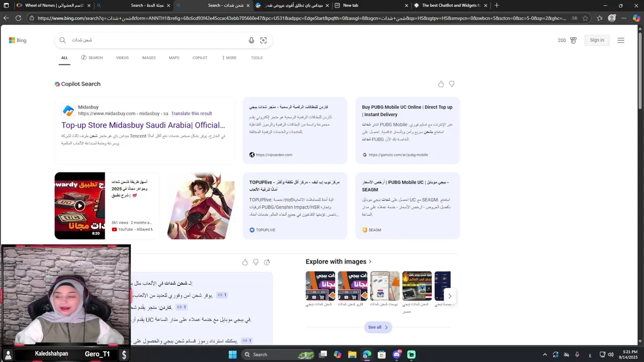The height and width of the screenshot is (362, 644).
Task: Like the Copilot Search results
Action: click(x=441, y=84)
